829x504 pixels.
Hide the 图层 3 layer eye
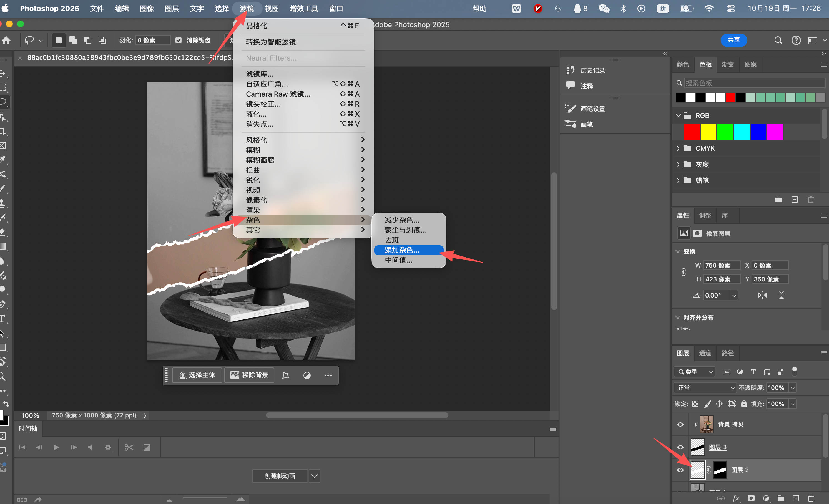click(x=680, y=447)
